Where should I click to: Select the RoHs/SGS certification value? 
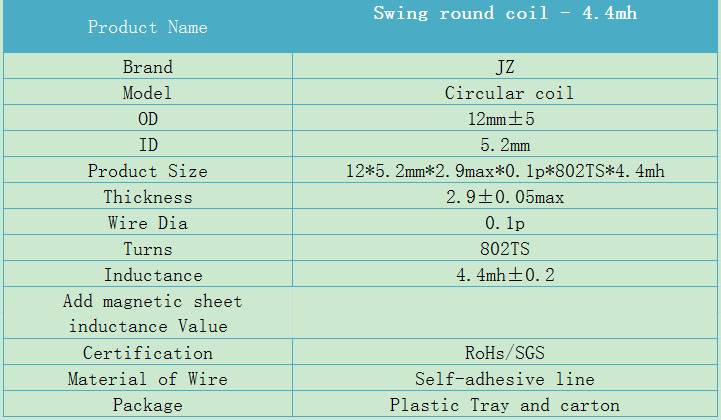point(505,353)
